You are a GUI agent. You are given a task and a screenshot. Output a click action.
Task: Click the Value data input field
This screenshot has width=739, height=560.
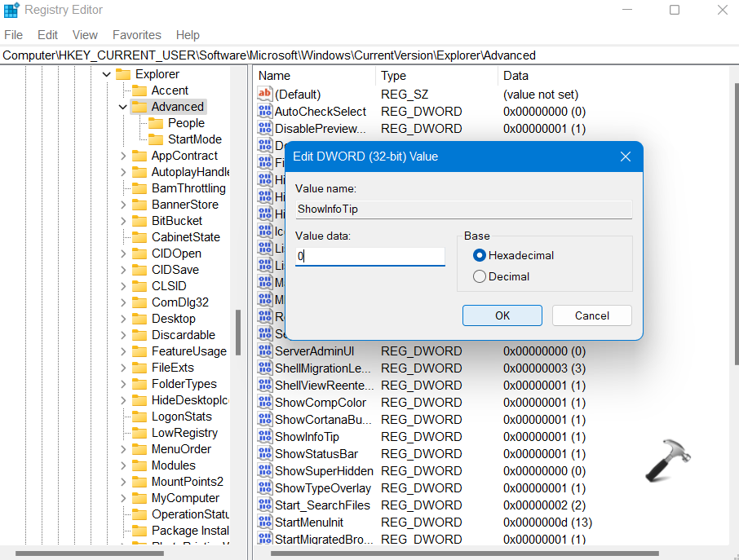tap(369, 256)
